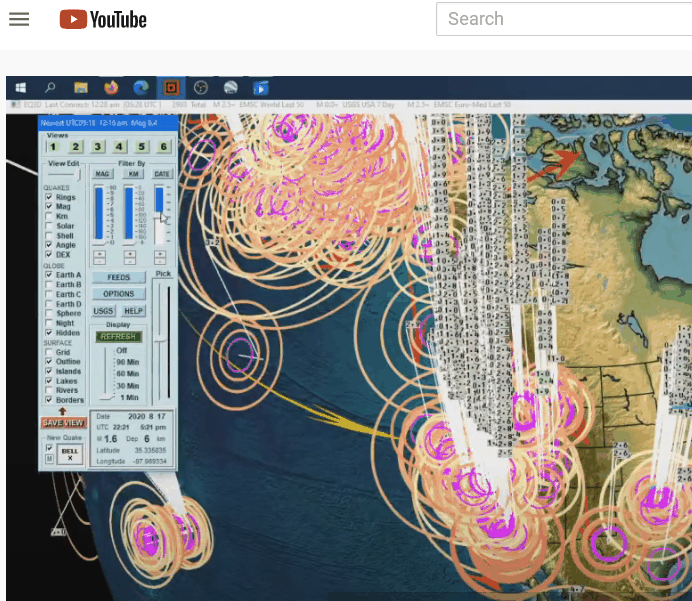Select view number 6
692x601 pixels.
pyautogui.click(x=163, y=147)
